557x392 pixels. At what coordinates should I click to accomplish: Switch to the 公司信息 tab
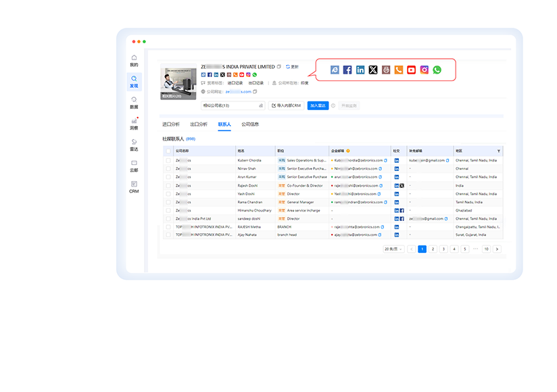tap(250, 124)
